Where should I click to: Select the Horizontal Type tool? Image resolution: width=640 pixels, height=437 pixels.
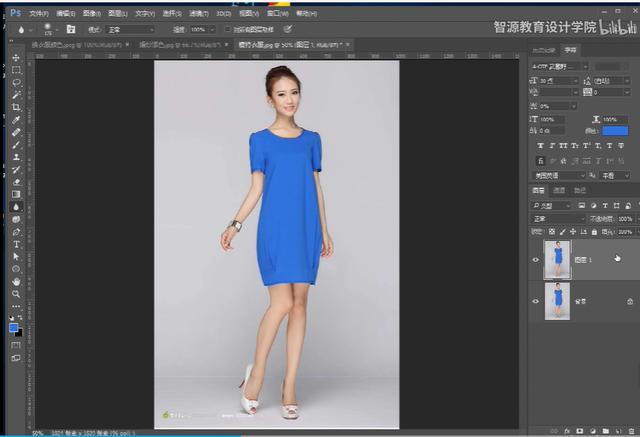16,244
